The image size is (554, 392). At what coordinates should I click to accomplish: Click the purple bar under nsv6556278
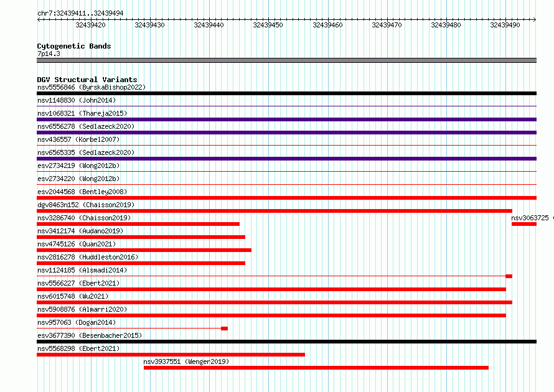(286, 133)
